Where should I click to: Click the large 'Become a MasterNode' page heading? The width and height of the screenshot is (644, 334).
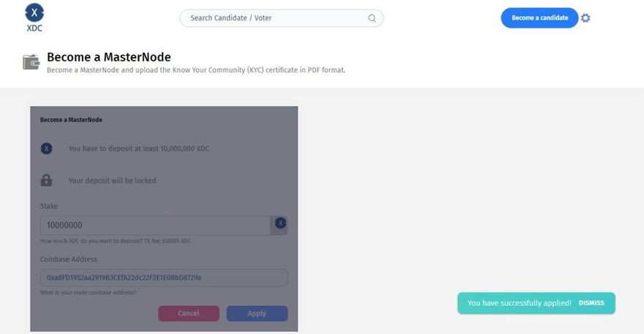pos(109,57)
